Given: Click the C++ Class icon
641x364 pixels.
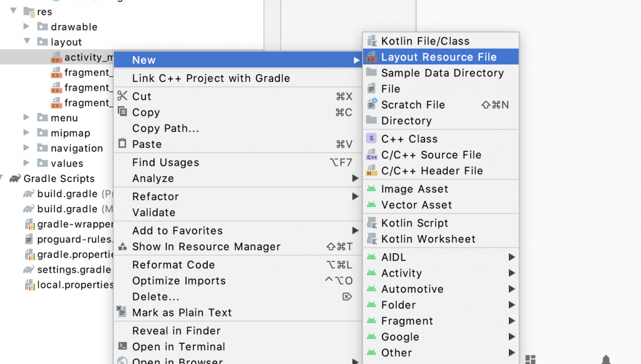Looking at the screenshot, I should pyautogui.click(x=372, y=139).
